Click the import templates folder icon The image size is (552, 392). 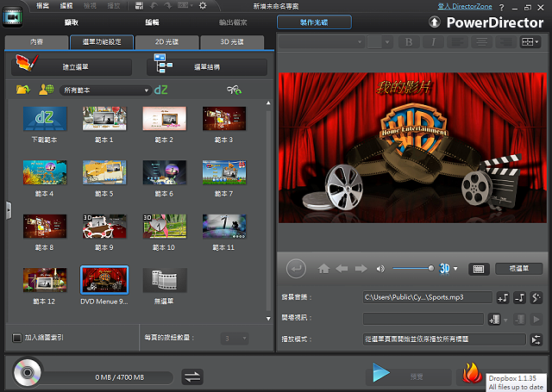pyautogui.click(x=23, y=90)
